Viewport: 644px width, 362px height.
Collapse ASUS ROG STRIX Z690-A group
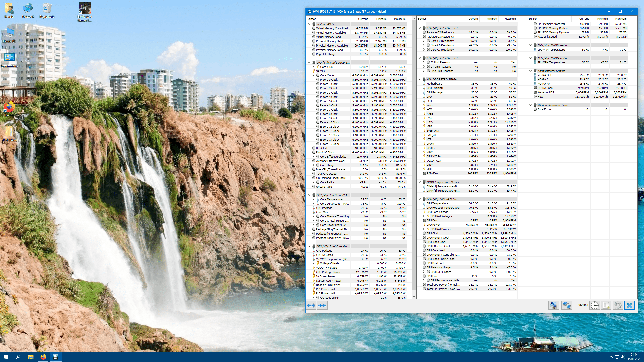pos(420,79)
